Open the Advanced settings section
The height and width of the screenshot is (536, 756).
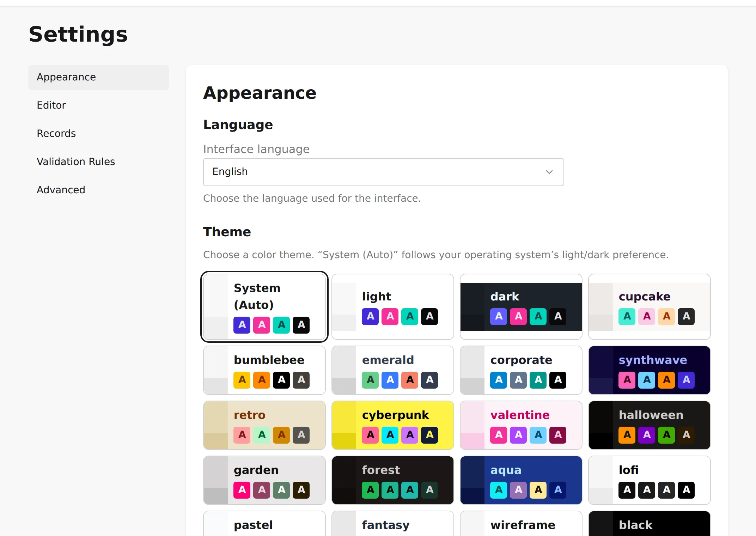[99, 190]
